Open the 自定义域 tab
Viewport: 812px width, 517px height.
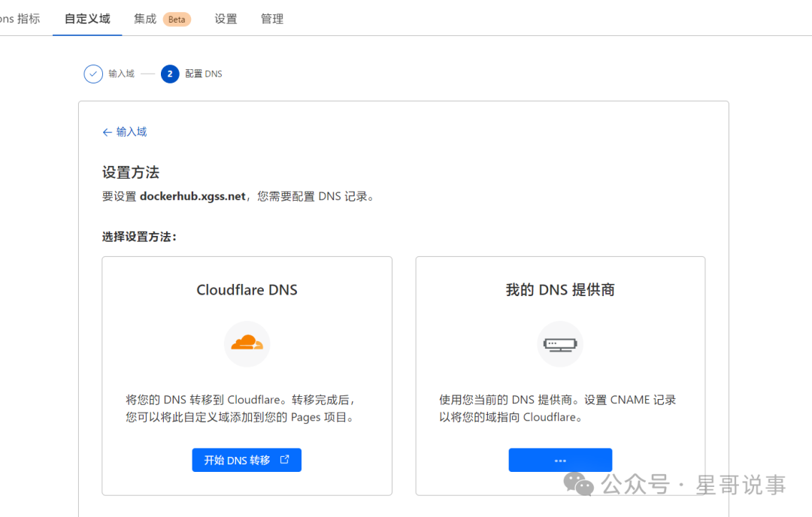tap(87, 19)
